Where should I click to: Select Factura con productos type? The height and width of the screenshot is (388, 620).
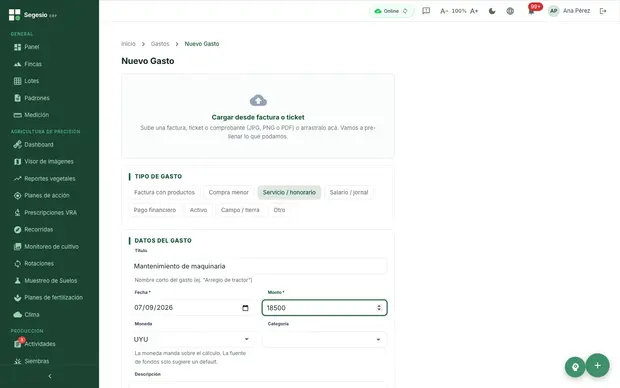pyautogui.click(x=164, y=193)
